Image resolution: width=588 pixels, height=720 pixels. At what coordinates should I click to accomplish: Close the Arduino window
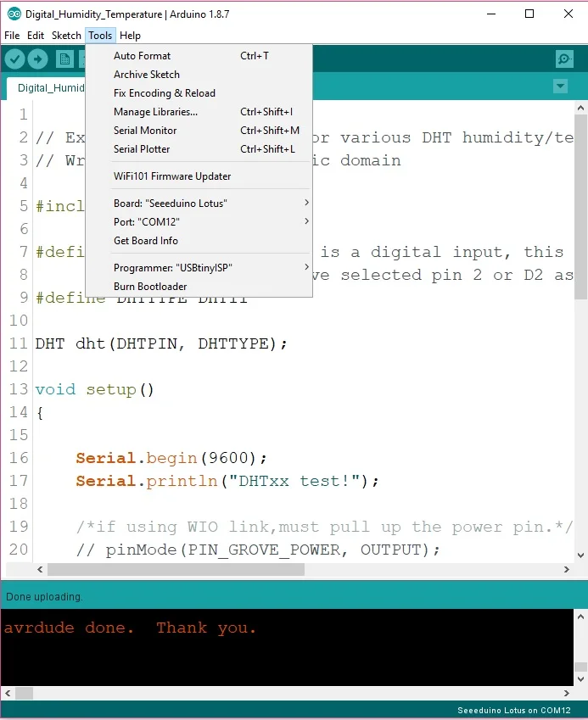tap(568, 14)
